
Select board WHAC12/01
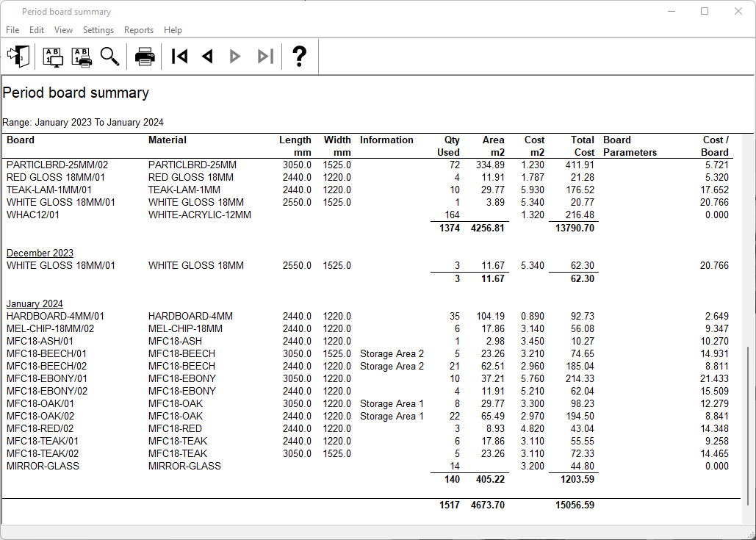coord(33,215)
